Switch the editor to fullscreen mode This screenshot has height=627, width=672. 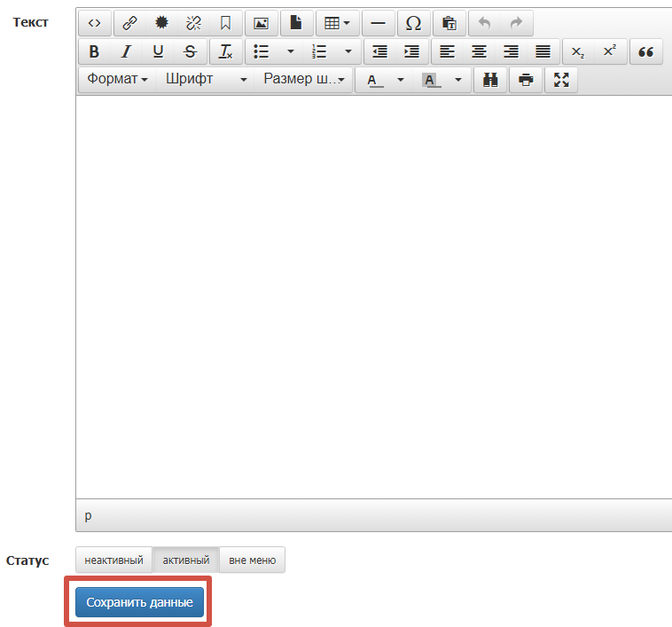click(x=560, y=80)
